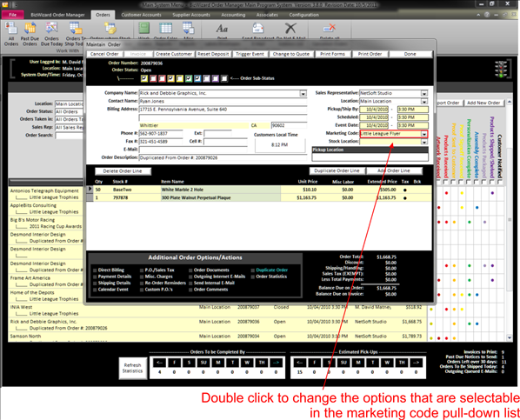This screenshot has width=520, height=420.
Task: Click the traffic light status icon
Action: click(500, 69)
